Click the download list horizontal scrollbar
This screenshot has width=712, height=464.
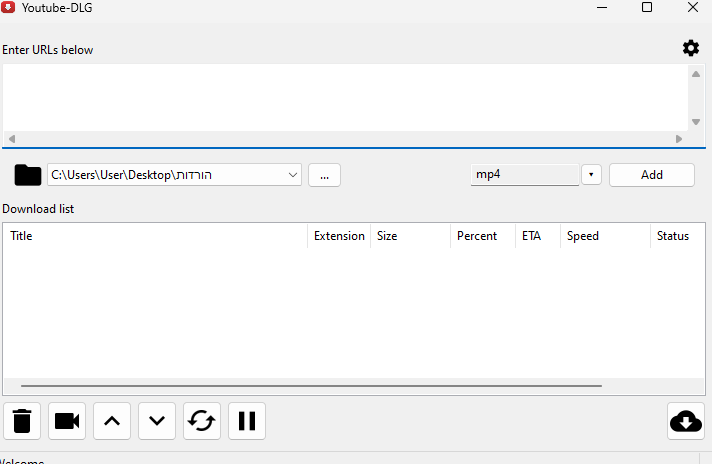coord(312,386)
